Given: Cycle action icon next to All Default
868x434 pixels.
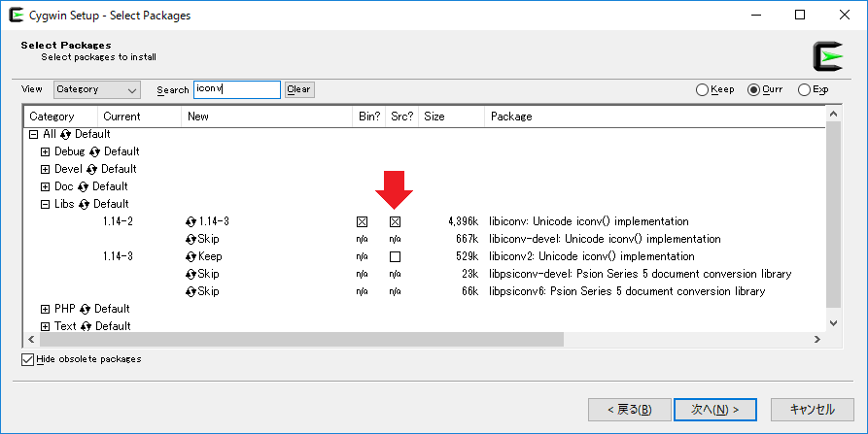Looking at the screenshot, I should point(65,134).
